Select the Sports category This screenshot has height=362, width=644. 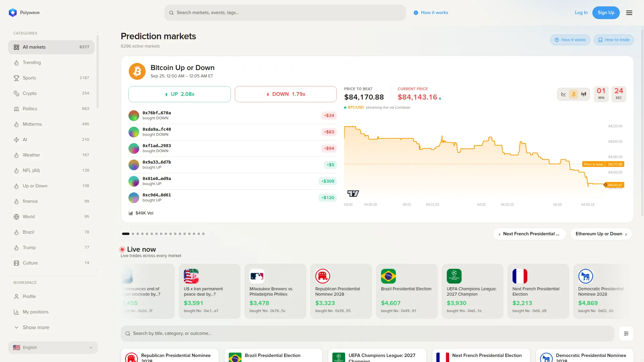coord(51,78)
